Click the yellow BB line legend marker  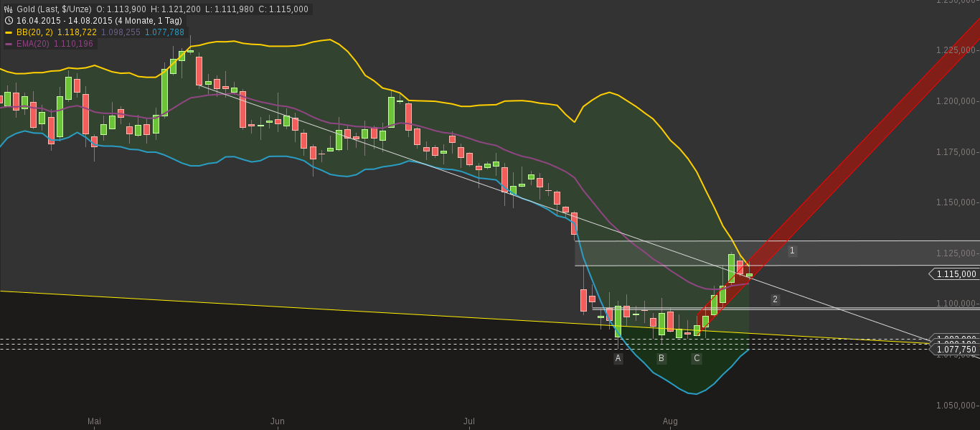(9, 33)
